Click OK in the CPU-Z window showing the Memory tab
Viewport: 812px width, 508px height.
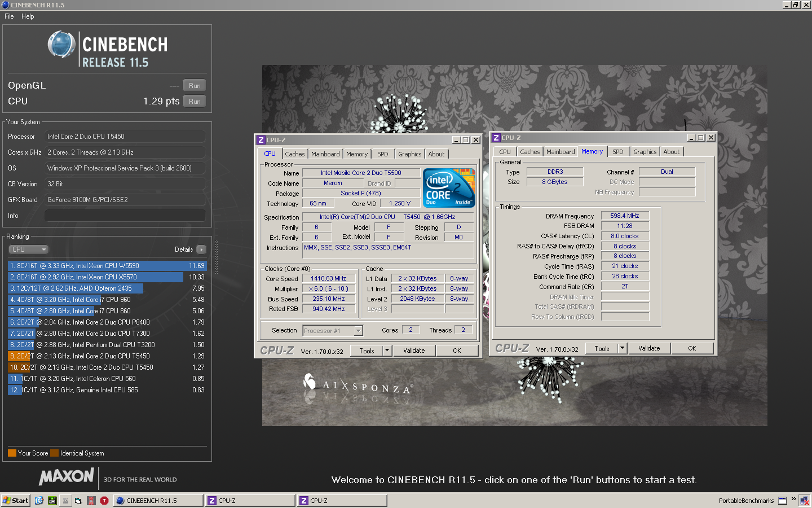click(692, 348)
